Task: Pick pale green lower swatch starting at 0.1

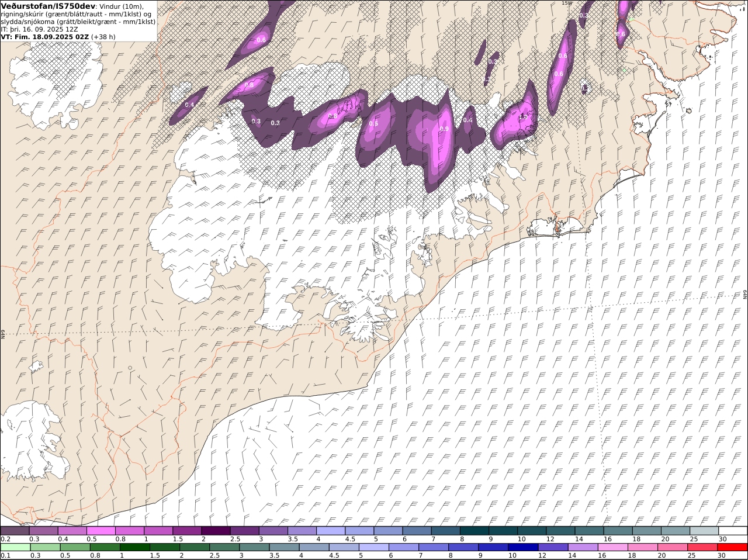Action: click(15, 548)
